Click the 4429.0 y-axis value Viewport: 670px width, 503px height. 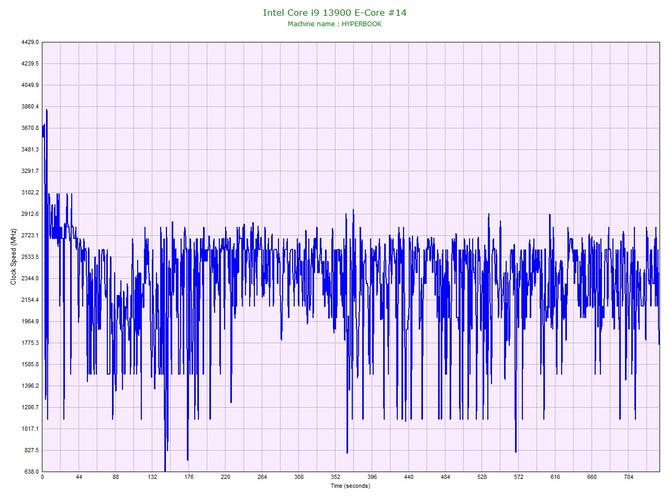tap(30, 42)
